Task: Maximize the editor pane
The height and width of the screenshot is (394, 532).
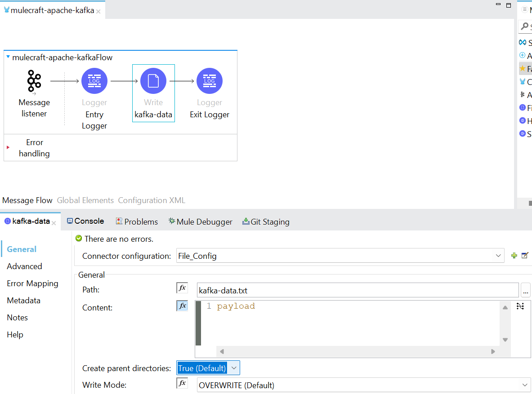Action: click(x=509, y=5)
